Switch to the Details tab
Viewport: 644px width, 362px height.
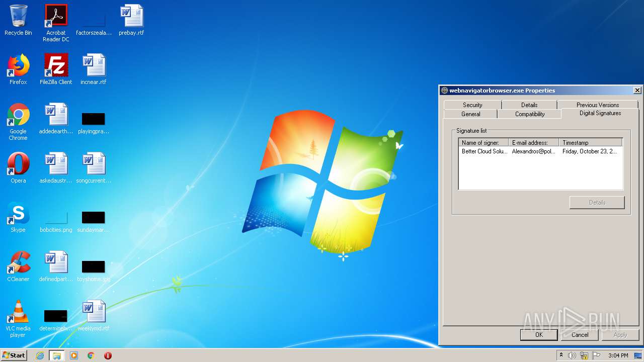pos(529,105)
